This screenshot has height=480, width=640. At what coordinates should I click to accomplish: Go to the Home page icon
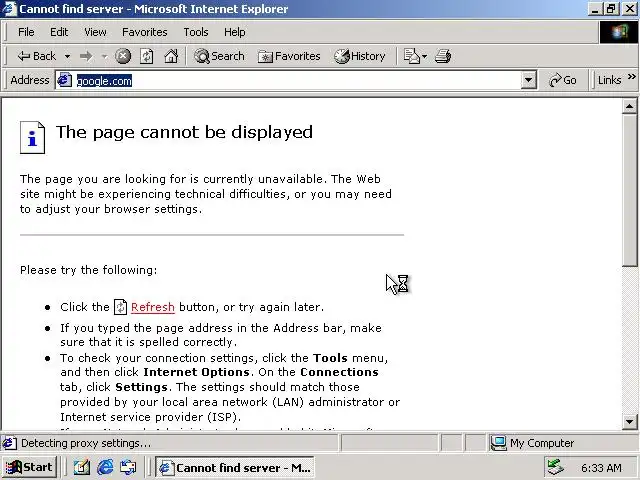(171, 56)
